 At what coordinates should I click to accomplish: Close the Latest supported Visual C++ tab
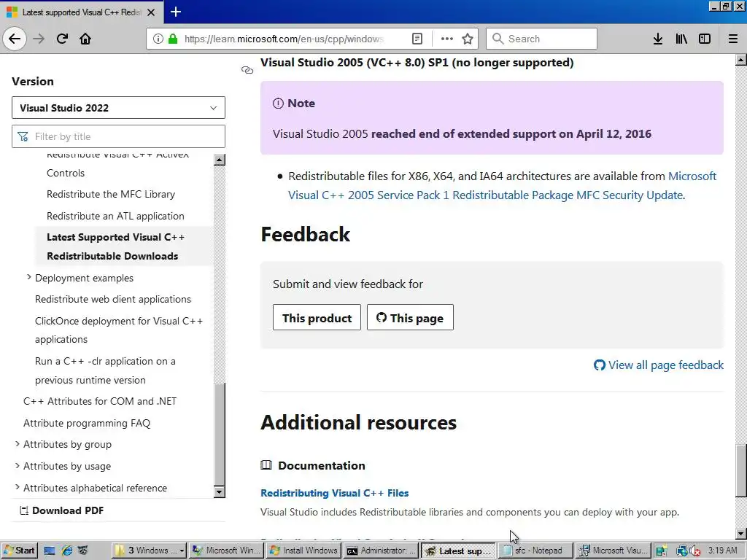tap(151, 12)
